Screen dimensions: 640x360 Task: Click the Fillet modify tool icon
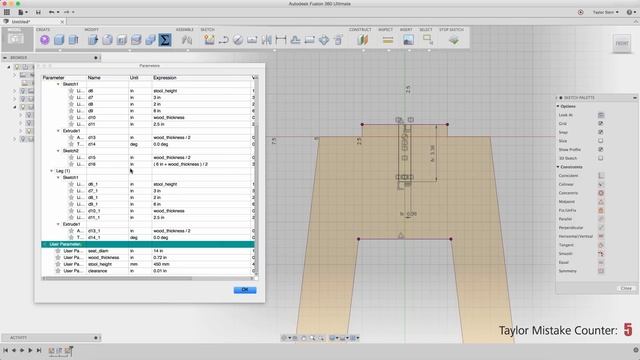pyautogui.click(x=107, y=40)
